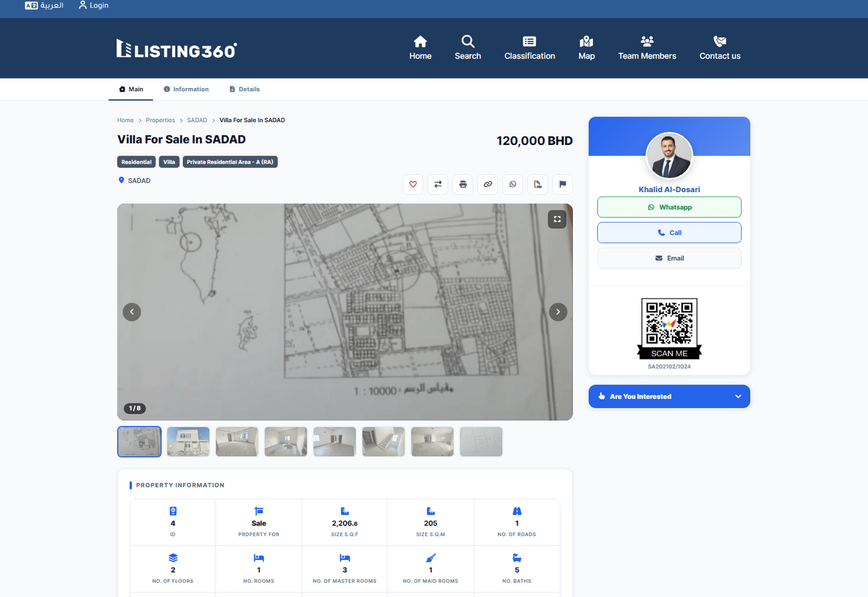Click the Listing360 logo
Screen dimensions: 868x597
[177, 48]
